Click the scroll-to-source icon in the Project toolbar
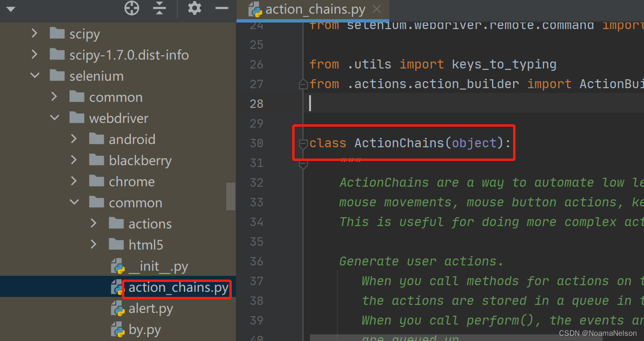Screen dimensions: 644x341 pyautogui.click(x=159, y=8)
